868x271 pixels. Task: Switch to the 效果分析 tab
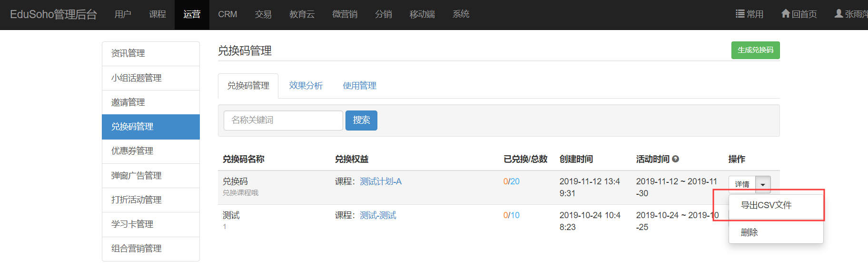[x=306, y=86]
